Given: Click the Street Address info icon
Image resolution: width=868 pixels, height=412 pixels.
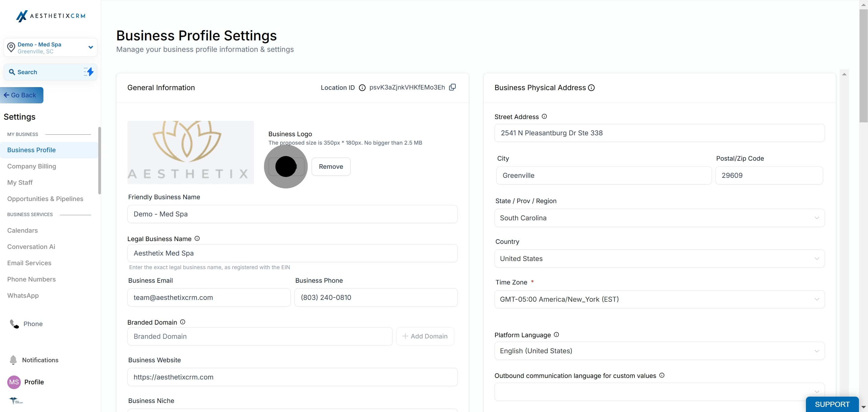Looking at the screenshot, I should point(544,117).
